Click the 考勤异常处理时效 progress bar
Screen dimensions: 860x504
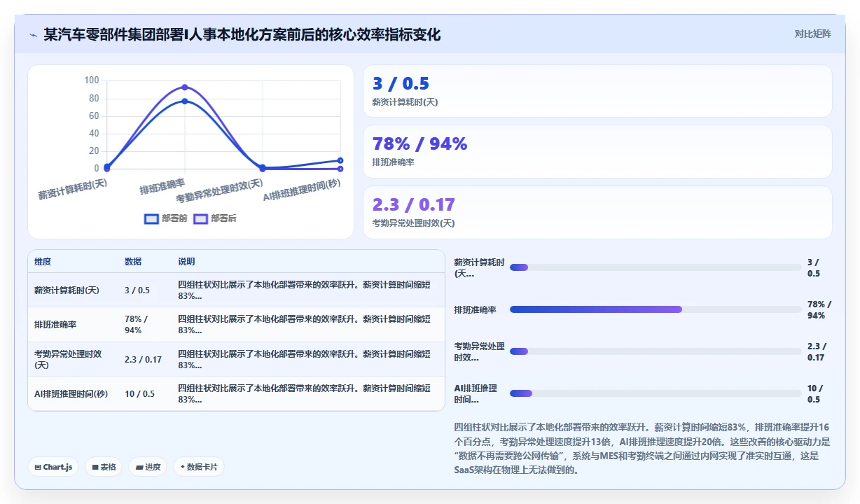click(x=656, y=351)
